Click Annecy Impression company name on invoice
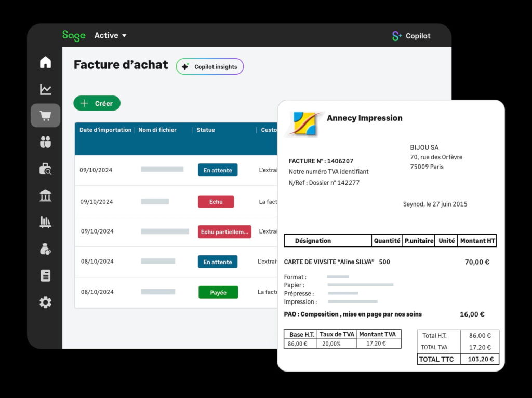The image size is (532, 398). 365,118
